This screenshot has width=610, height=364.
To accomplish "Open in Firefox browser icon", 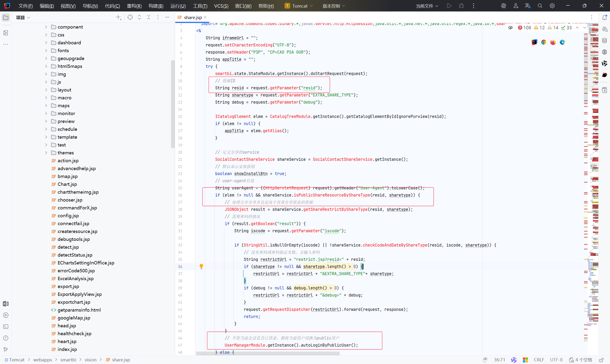I will 553,42.
